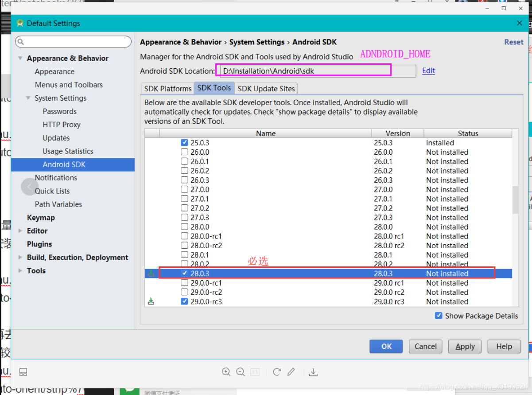Click the 1:1 actual size icon

tap(255, 372)
